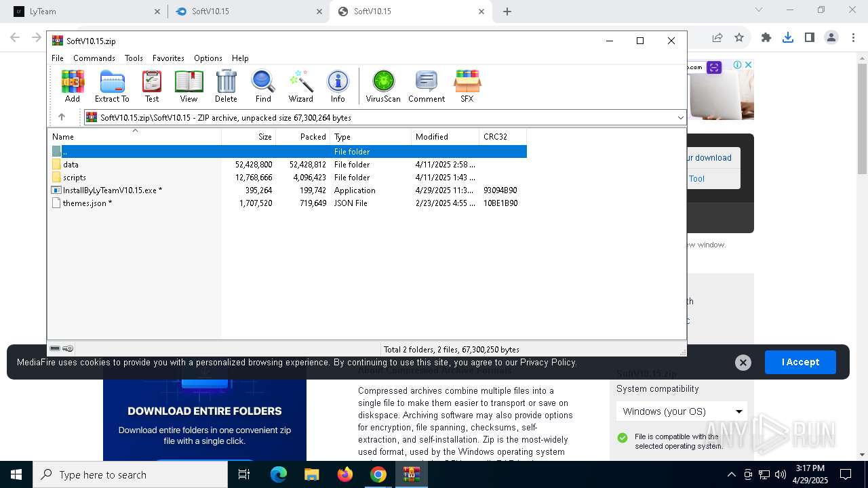Open the volume icon in system tray

click(781, 474)
